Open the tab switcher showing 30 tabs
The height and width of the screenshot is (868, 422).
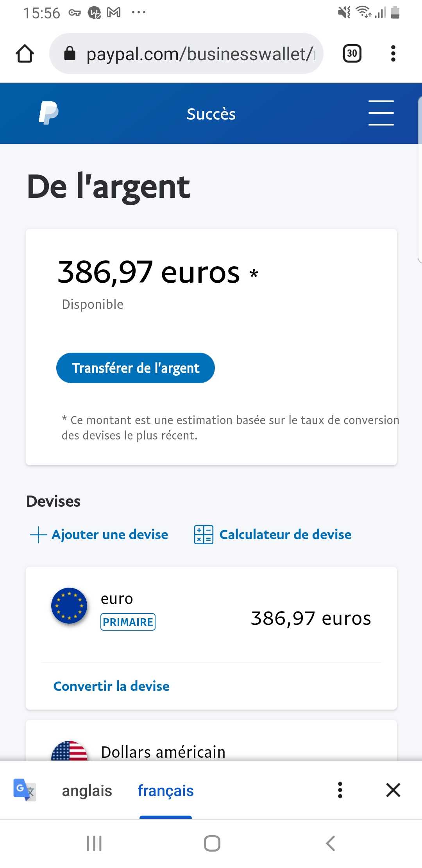tap(352, 54)
